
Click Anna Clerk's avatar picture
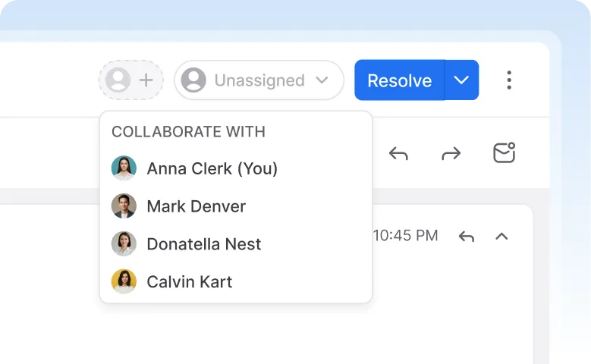pos(124,168)
